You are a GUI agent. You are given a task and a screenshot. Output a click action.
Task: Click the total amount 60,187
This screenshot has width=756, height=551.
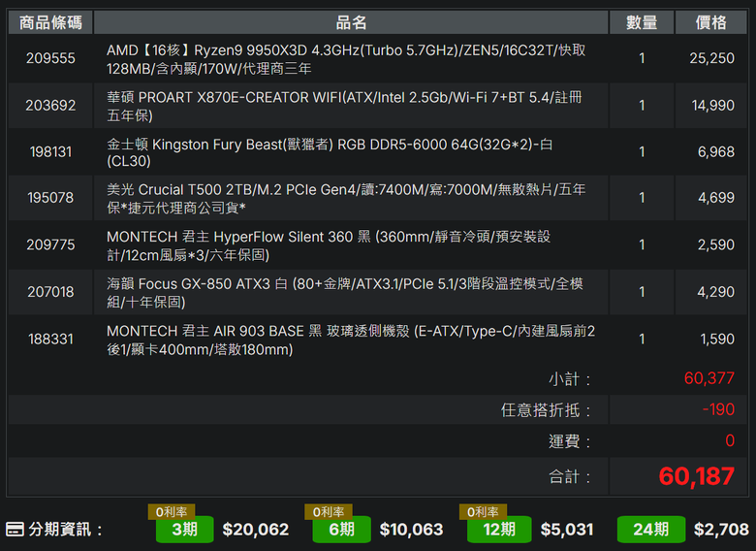pos(697,476)
